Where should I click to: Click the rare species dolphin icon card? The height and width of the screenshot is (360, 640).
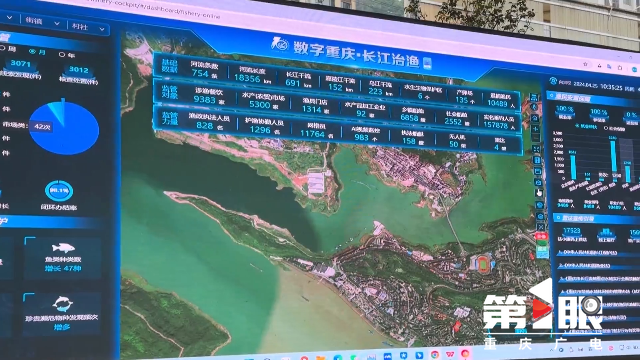pyautogui.click(x=62, y=304)
